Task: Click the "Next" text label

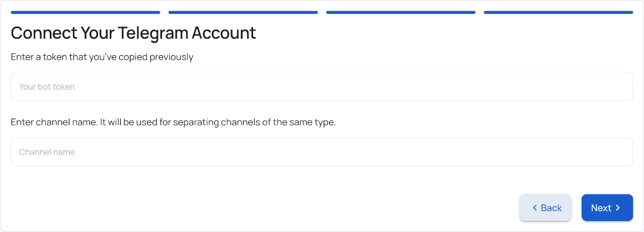Action: coord(601,208)
